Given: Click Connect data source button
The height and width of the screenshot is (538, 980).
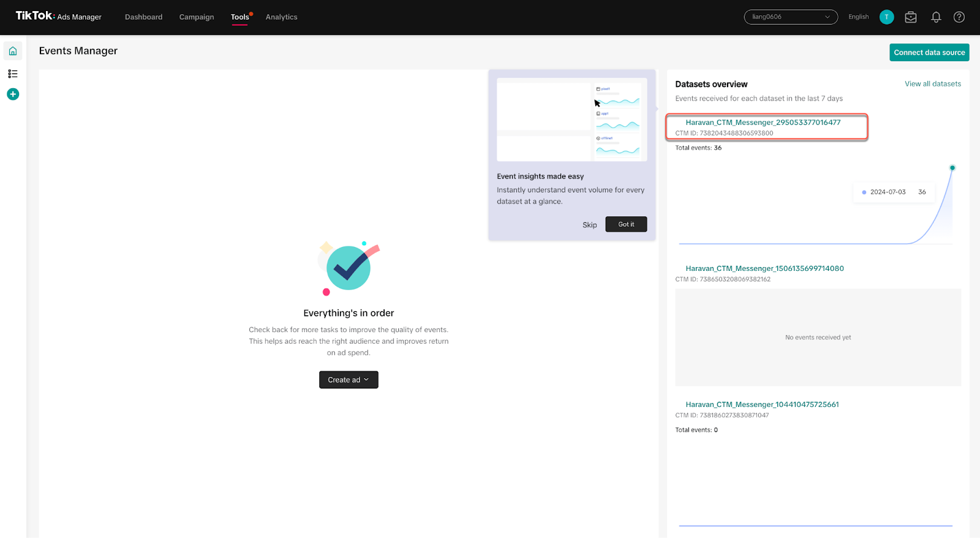Looking at the screenshot, I should [x=929, y=53].
